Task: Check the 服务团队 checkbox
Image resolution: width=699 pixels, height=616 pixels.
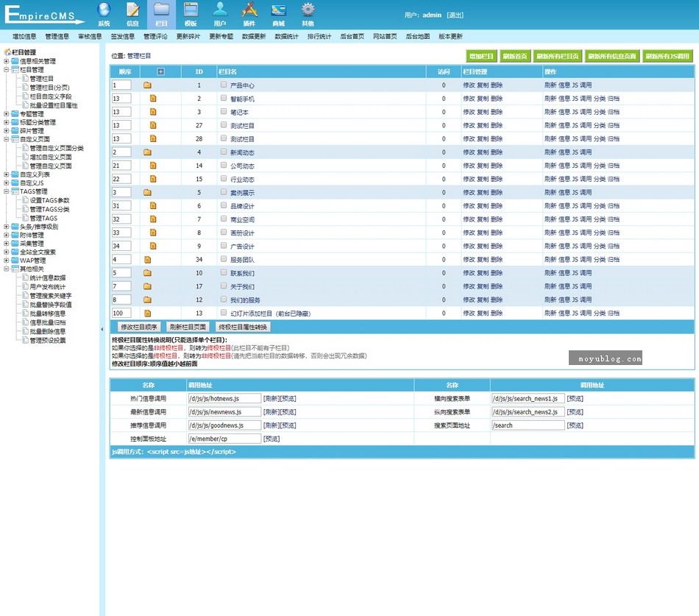Action: (x=224, y=259)
